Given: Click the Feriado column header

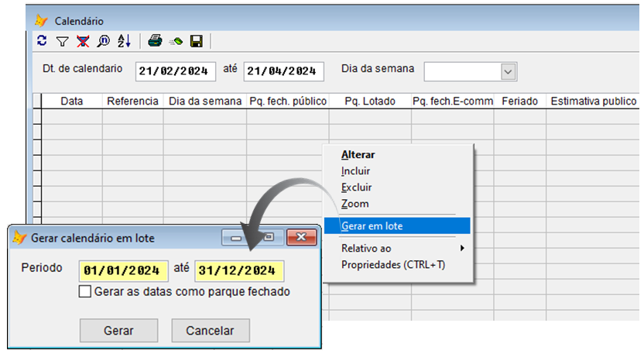Looking at the screenshot, I should pos(520,101).
